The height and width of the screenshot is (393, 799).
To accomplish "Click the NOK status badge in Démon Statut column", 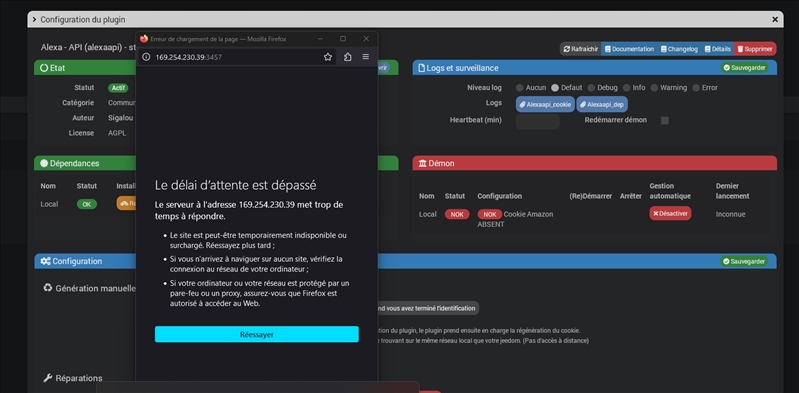I will 457,214.
